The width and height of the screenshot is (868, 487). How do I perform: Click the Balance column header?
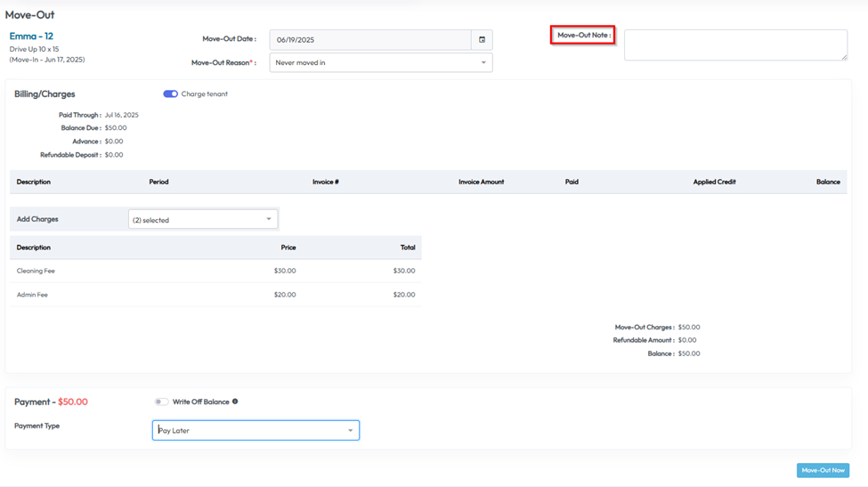827,182
